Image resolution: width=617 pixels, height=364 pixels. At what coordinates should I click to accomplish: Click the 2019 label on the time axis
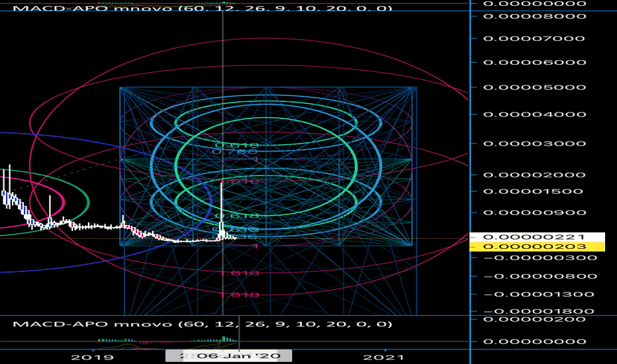point(93,357)
